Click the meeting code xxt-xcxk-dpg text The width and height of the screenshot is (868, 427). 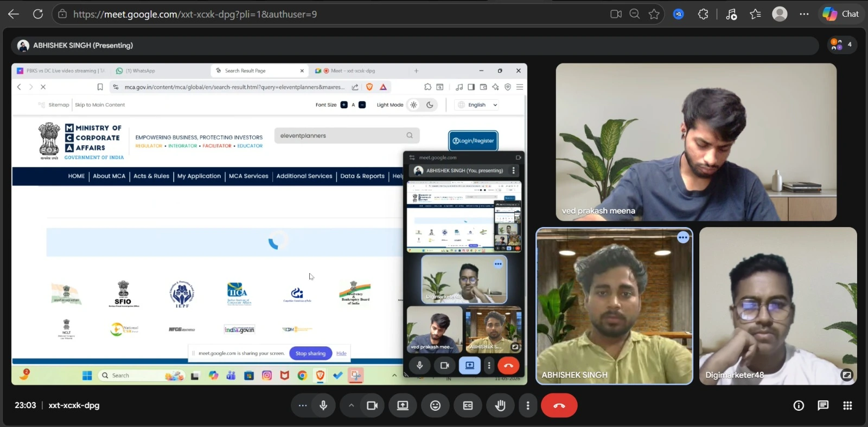pos(74,405)
